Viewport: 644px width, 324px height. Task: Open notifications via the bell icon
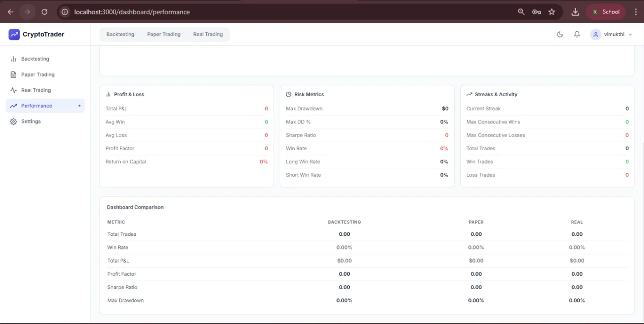pos(577,34)
